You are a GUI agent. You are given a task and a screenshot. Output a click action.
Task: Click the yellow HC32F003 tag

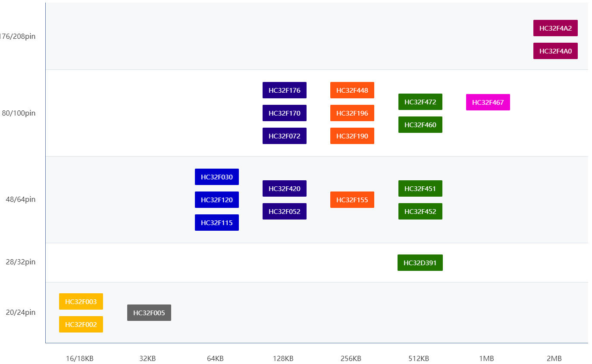click(x=81, y=301)
